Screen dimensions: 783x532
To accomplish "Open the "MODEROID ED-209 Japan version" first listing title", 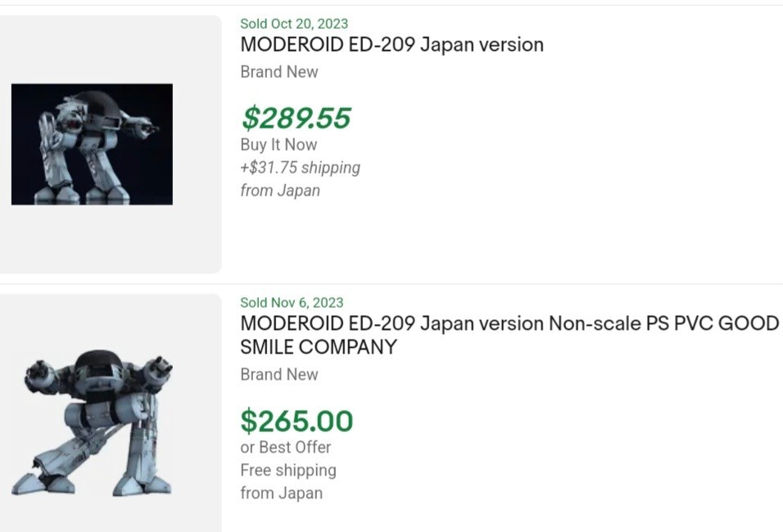I will pos(391,45).
